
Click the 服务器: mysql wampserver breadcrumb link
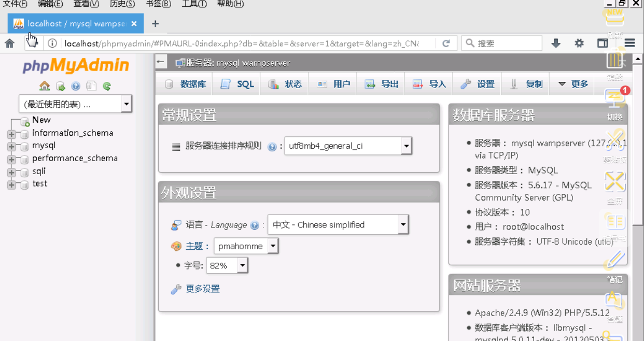237,63
